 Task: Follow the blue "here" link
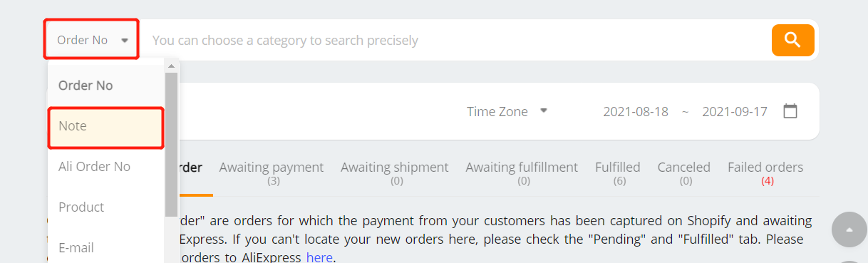click(x=319, y=257)
